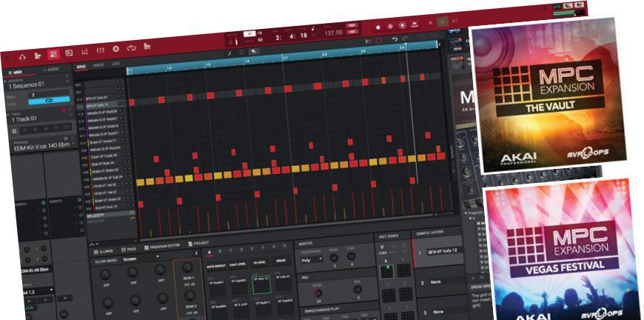Select the SFX-VF Vxfx 13 pad row
Viewport: 644px width, 320px height.
click(x=106, y=106)
